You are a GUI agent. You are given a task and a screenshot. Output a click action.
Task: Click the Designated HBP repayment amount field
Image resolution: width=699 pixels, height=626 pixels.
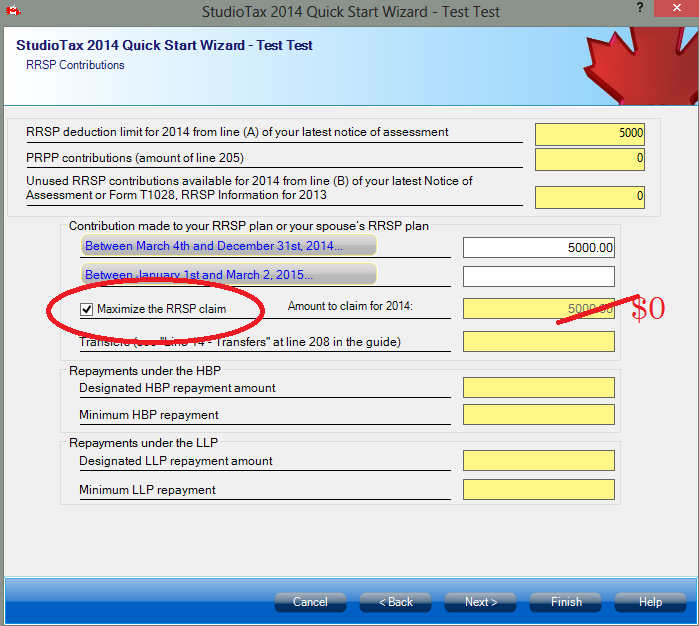coord(539,387)
